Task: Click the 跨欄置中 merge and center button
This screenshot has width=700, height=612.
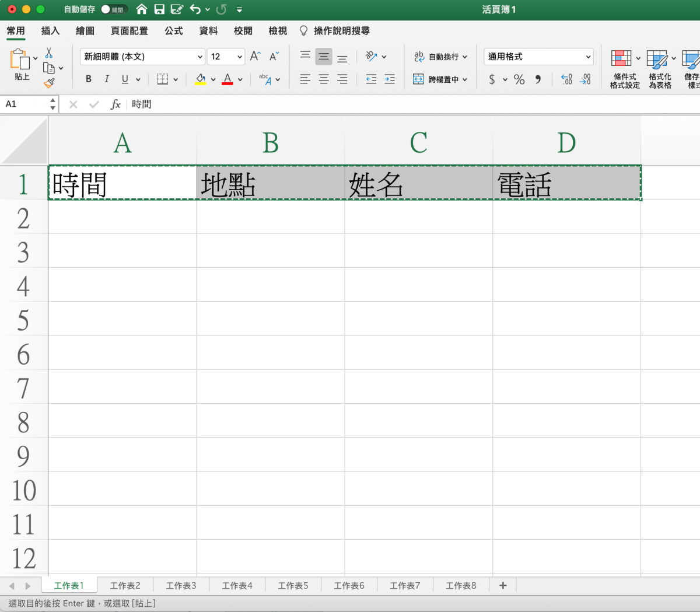Action: point(440,79)
